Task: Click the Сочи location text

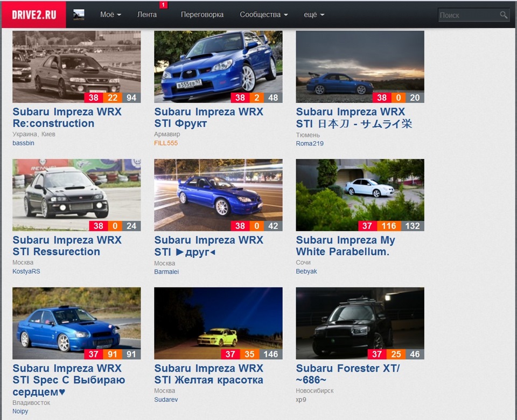Action: [x=303, y=262]
